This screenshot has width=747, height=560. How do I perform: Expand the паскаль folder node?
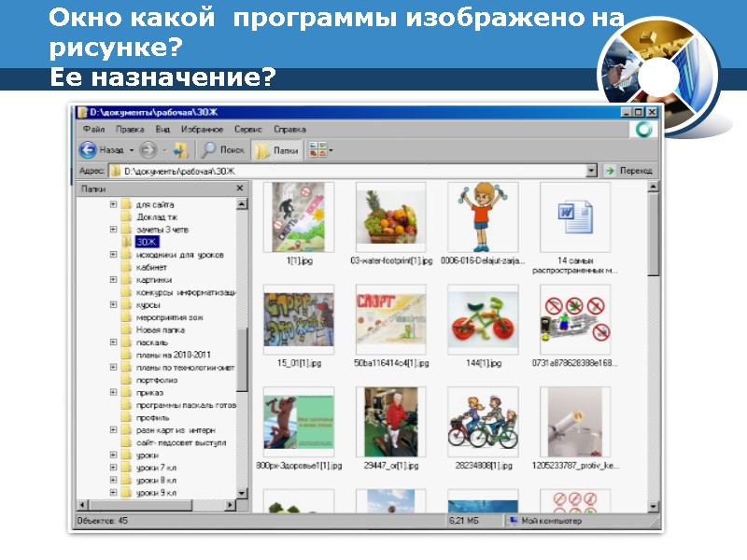pyautogui.click(x=114, y=343)
